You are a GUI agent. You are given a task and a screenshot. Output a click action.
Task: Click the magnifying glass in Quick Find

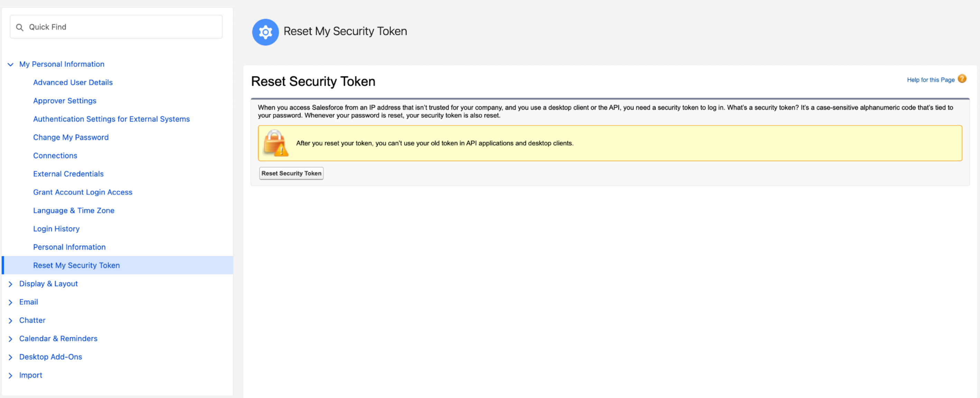click(x=20, y=27)
